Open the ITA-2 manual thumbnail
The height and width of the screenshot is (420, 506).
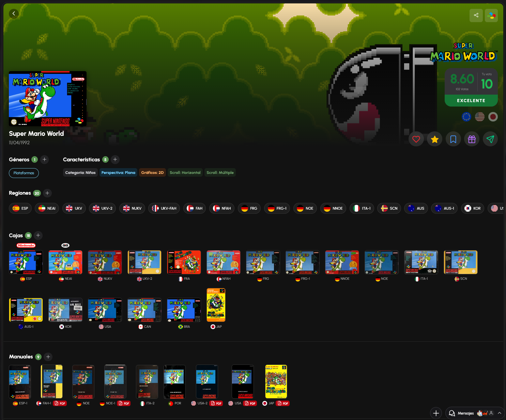click(147, 382)
